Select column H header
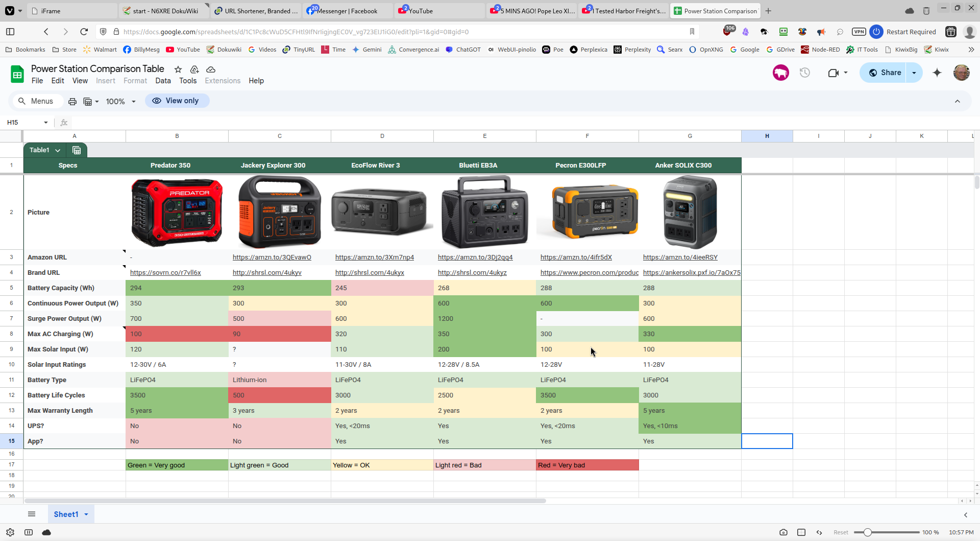Image resolution: width=980 pixels, height=541 pixels. [767, 136]
